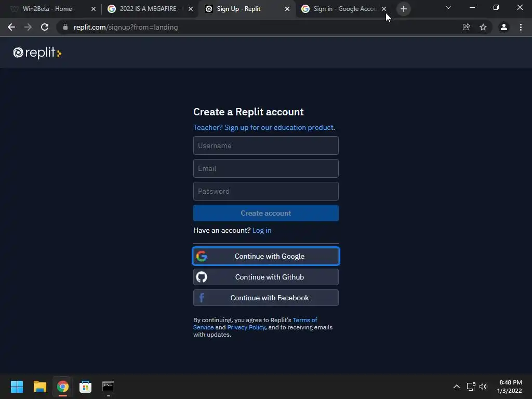Close the 2022 IS A MEGAFIRE tab
This screenshot has width=532, height=399.
(191, 9)
